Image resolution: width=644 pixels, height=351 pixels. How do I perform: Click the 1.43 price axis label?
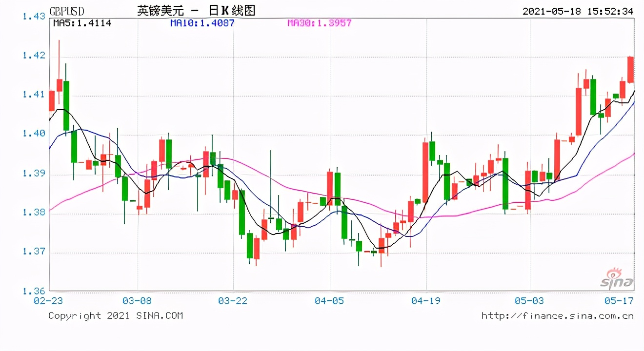click(x=34, y=17)
